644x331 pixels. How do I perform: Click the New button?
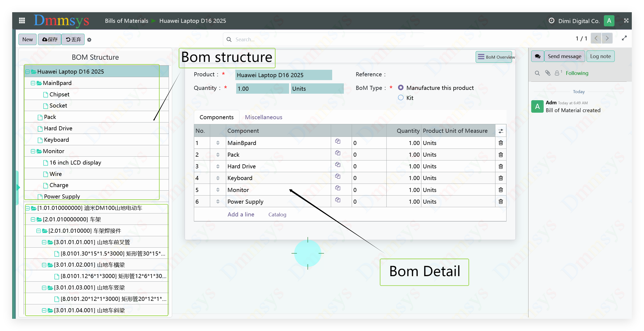28,39
